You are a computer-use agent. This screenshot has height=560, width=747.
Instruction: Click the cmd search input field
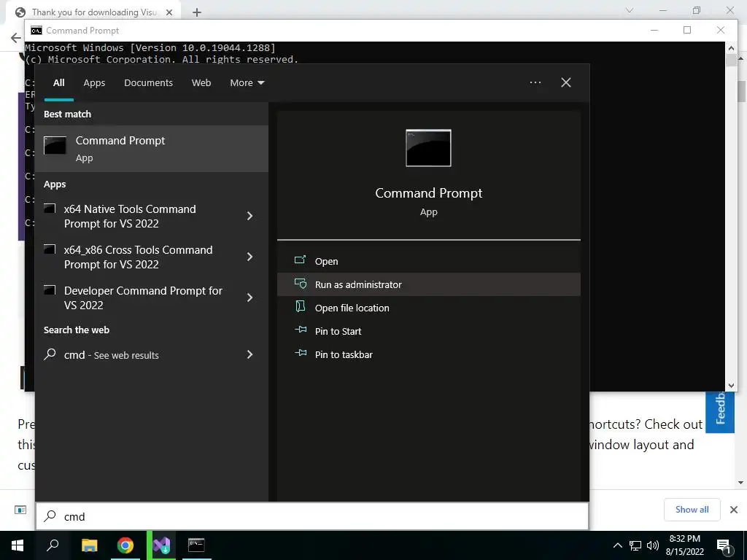coord(312,516)
